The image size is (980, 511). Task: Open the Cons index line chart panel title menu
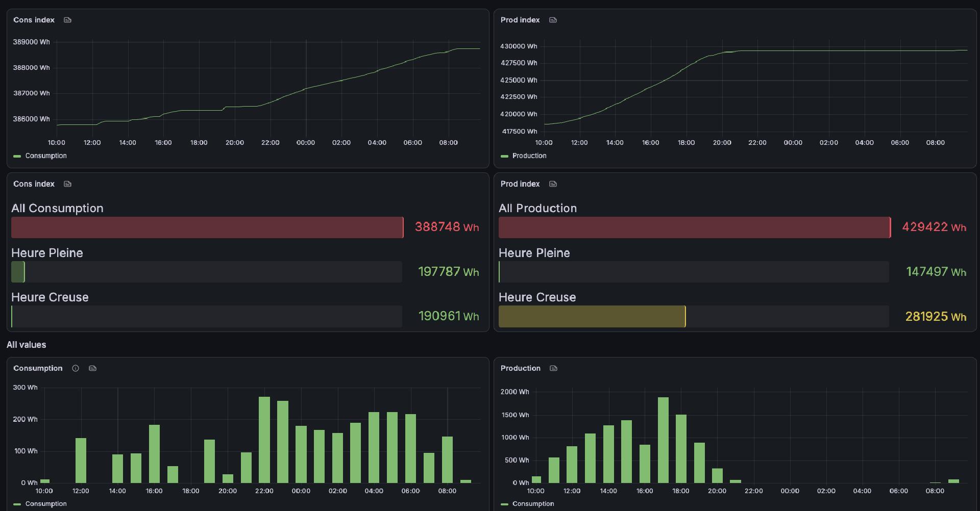point(34,20)
